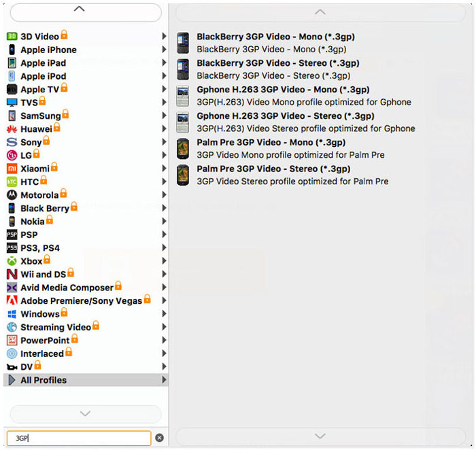The image size is (476, 450).
Task: Click the Huawei logo icon
Action: pos(12,129)
